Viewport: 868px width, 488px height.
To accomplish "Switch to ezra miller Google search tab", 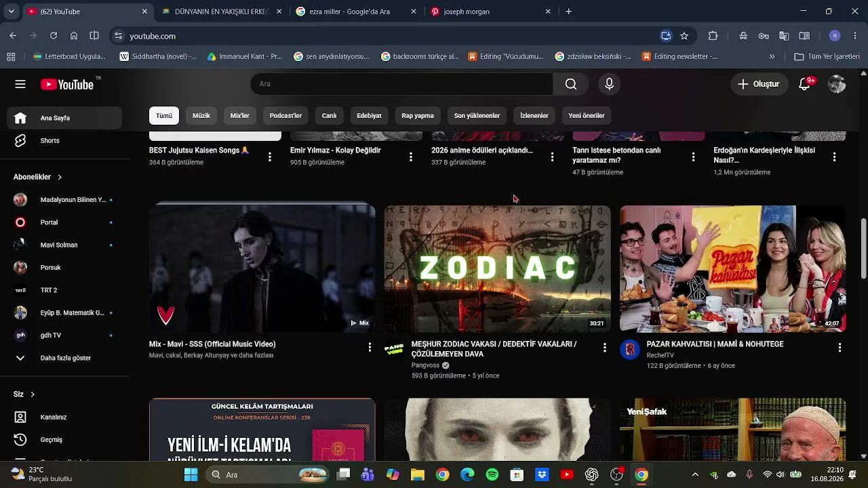I will coord(356,12).
